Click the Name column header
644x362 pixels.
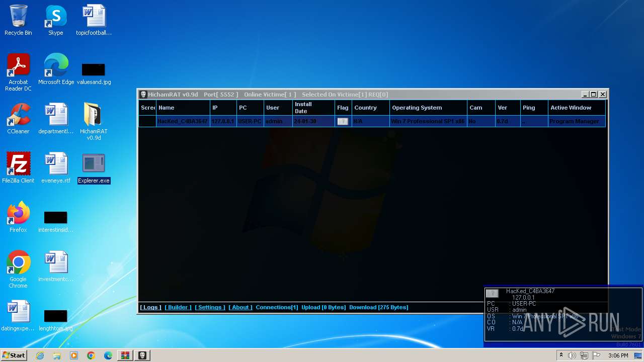[183, 108]
